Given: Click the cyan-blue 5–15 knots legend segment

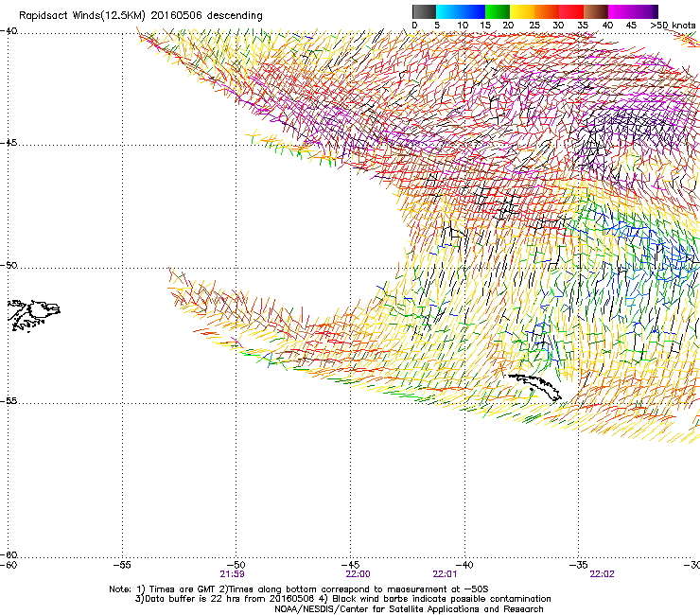Looking at the screenshot, I should coord(461,11).
